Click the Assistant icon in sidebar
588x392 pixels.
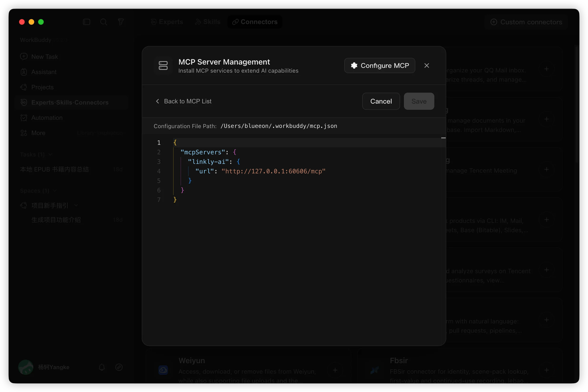point(24,72)
